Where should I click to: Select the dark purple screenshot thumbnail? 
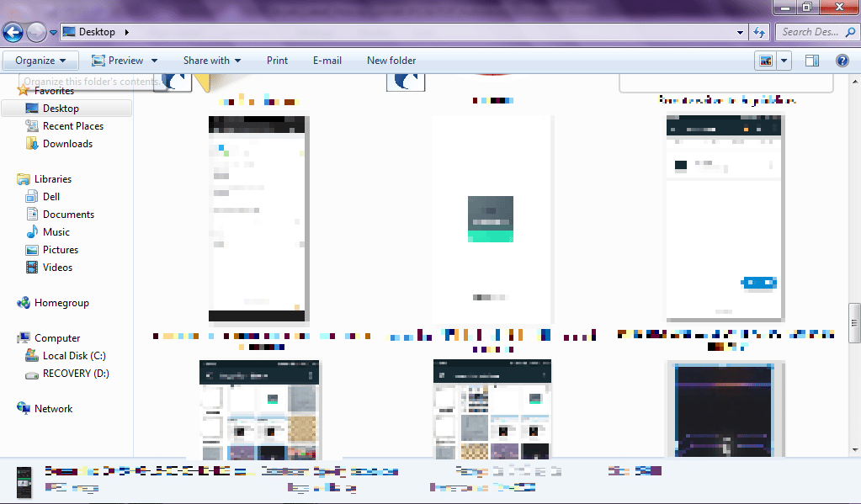click(725, 409)
